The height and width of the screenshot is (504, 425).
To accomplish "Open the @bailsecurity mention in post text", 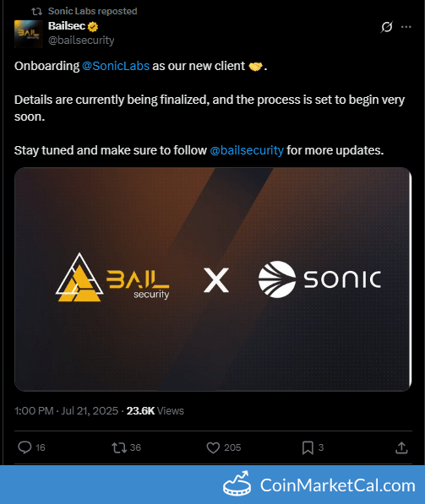I will pos(247,150).
